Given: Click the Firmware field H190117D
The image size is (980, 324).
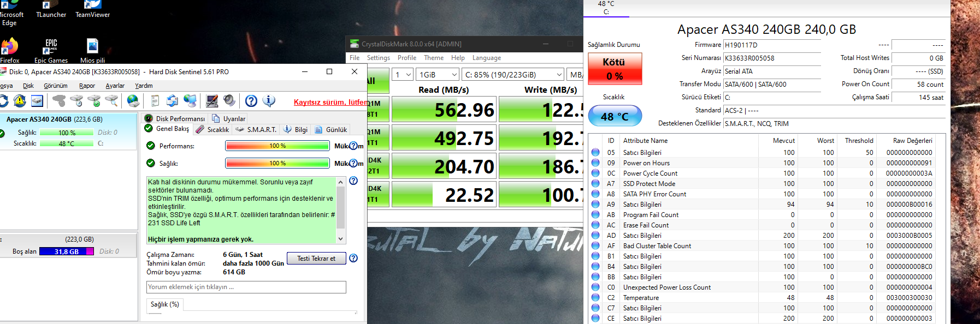Looking at the screenshot, I should point(772,45).
